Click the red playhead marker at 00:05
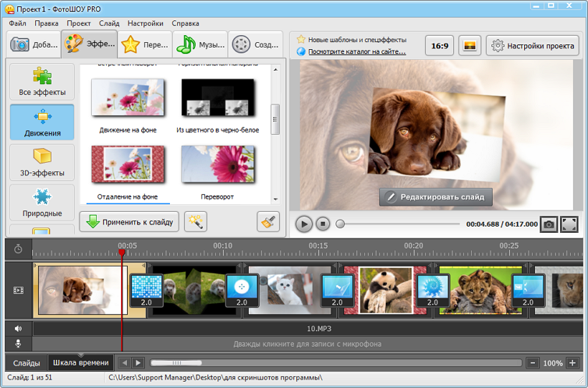Screen dimensions: 588x388 pos(122,252)
